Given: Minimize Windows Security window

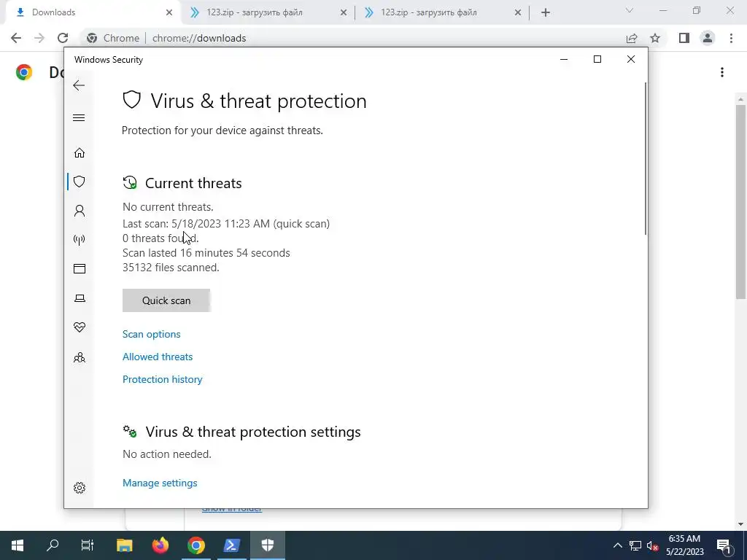Looking at the screenshot, I should pyautogui.click(x=564, y=59).
